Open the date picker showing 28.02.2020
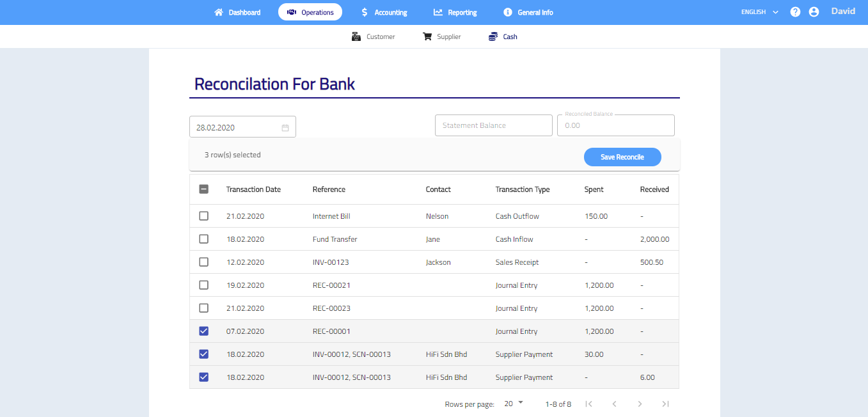The image size is (868, 417). click(237, 127)
